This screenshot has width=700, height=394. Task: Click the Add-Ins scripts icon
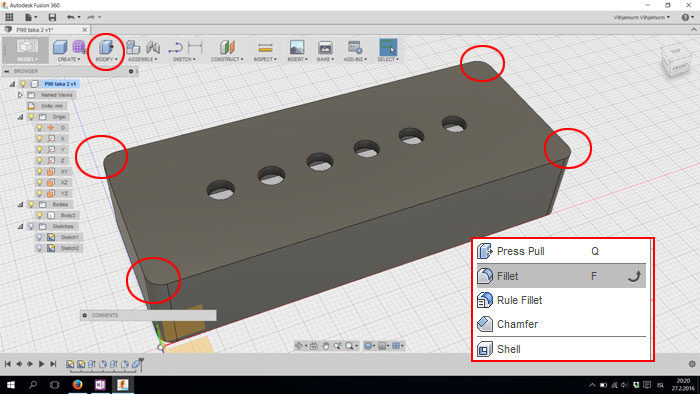[x=355, y=47]
